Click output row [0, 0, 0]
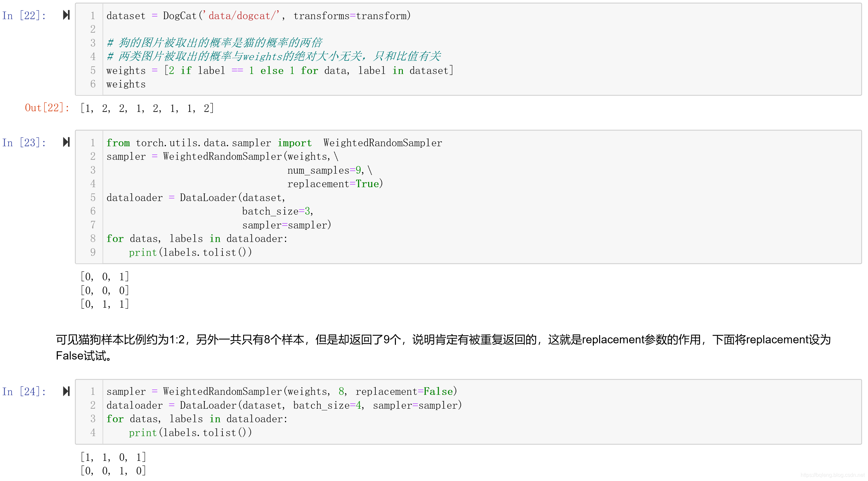Screen dimensions: 868x481 (x=105, y=291)
